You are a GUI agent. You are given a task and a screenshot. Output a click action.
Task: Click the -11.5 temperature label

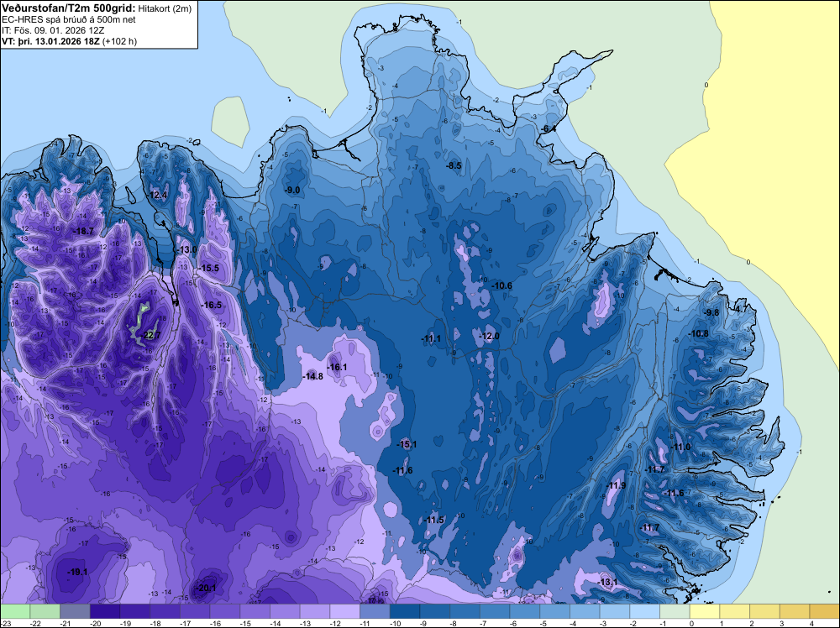tap(434, 521)
